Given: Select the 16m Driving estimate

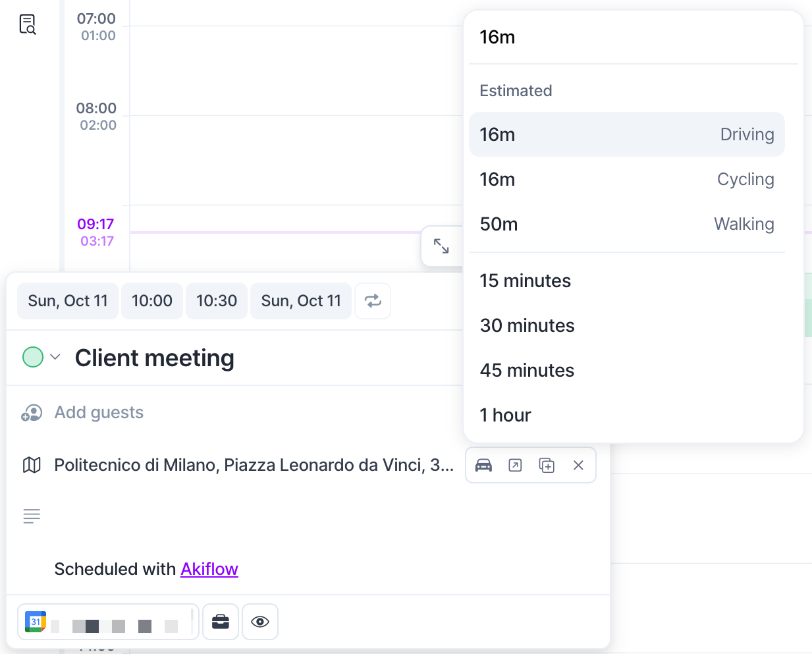Looking at the screenshot, I should click(x=627, y=134).
